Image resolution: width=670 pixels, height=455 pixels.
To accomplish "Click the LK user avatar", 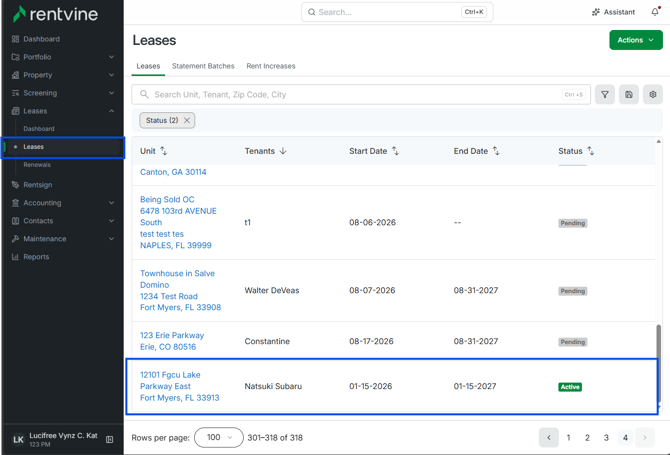I will [x=18, y=439].
